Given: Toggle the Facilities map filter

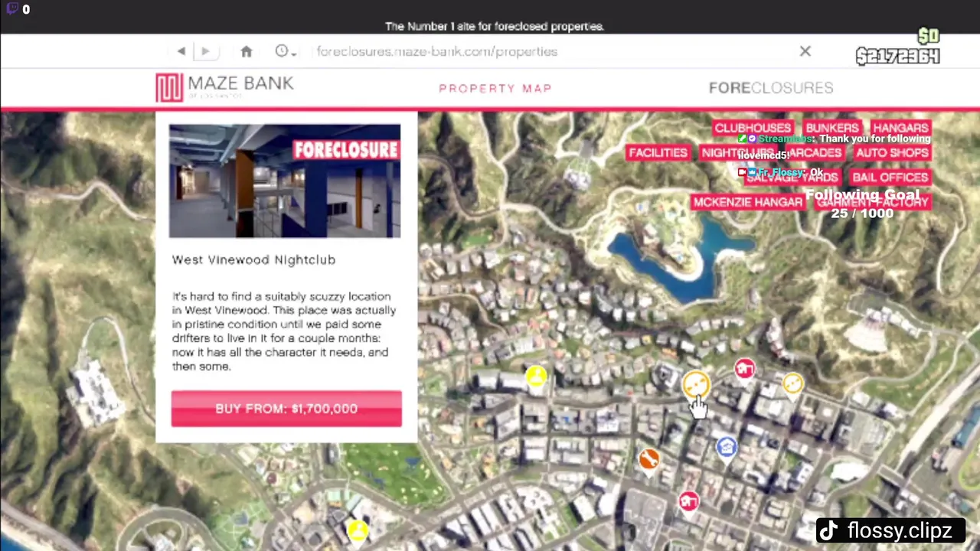Looking at the screenshot, I should [658, 152].
